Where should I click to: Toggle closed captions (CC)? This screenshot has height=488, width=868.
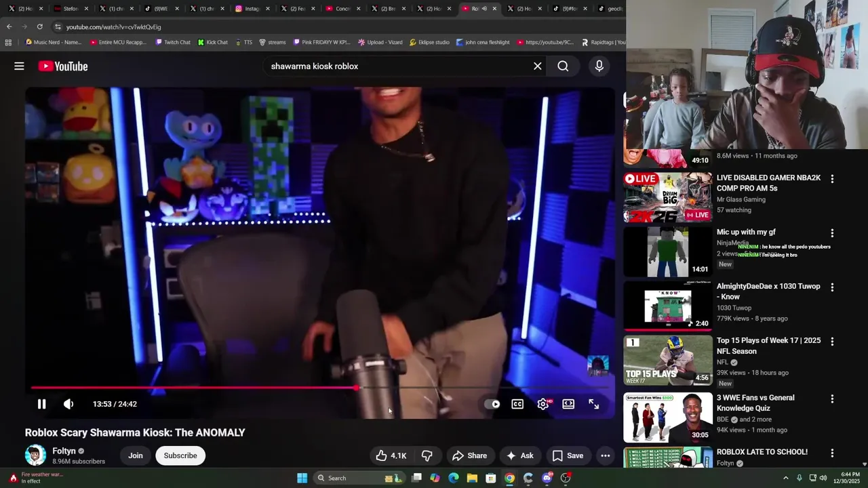pyautogui.click(x=517, y=404)
